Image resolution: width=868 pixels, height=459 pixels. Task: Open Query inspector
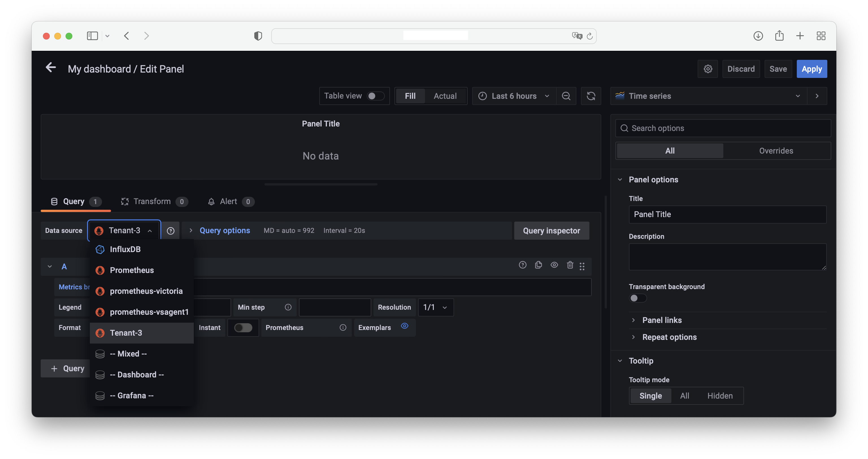(551, 231)
